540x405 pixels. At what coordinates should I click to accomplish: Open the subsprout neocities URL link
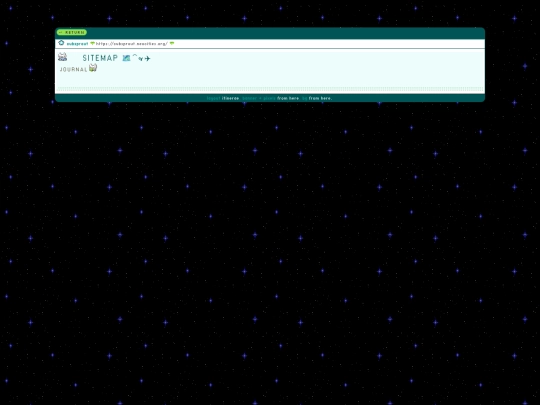point(132,44)
